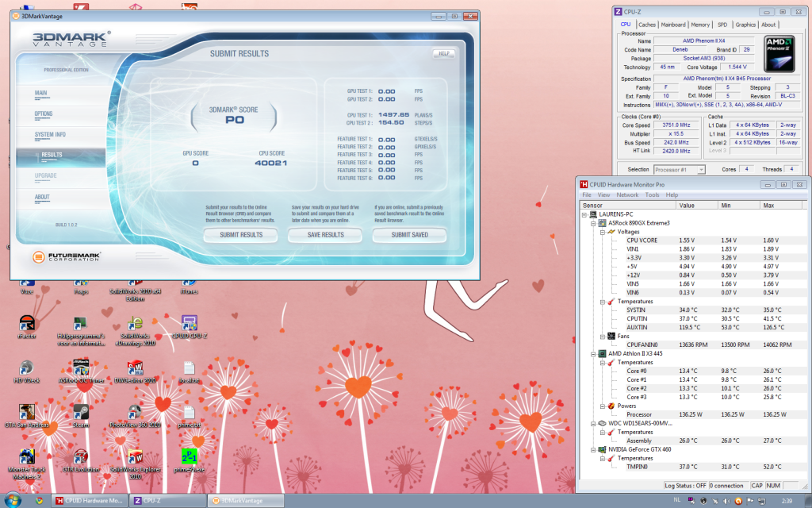Viewport: 812px width, 508px height.
Task: Select the prime.txt file icon
Action: [x=189, y=416]
